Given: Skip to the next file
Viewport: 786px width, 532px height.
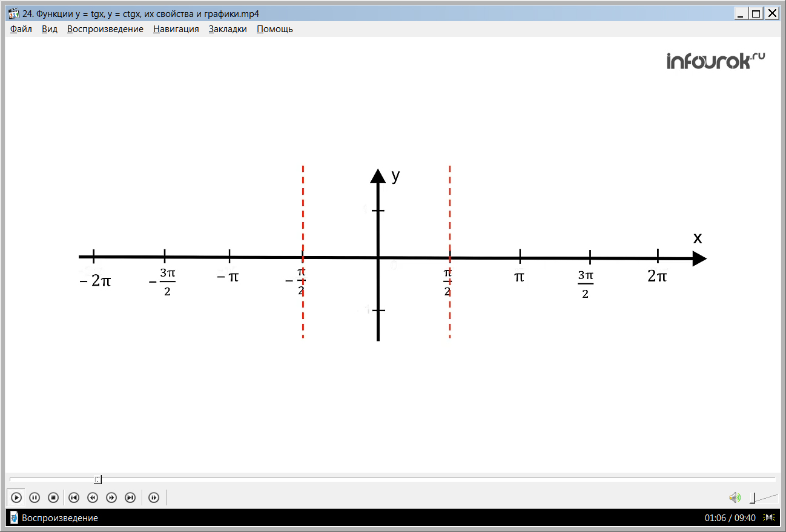Looking at the screenshot, I should 130,498.
